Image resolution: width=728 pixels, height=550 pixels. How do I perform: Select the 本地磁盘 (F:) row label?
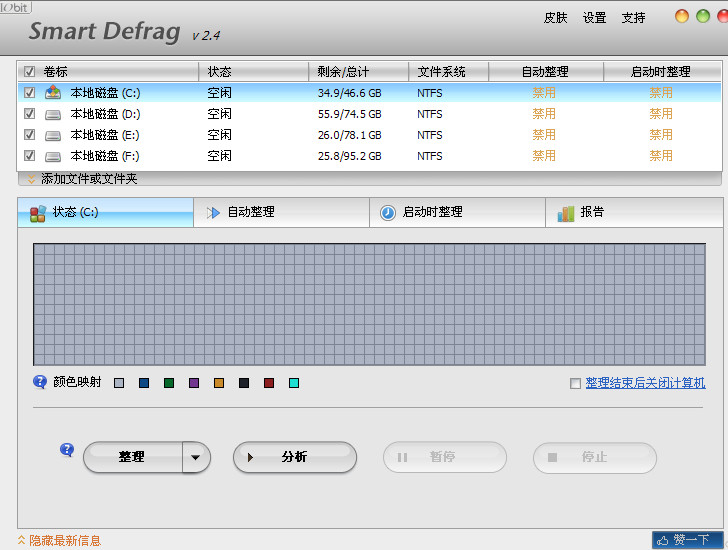(x=105, y=156)
